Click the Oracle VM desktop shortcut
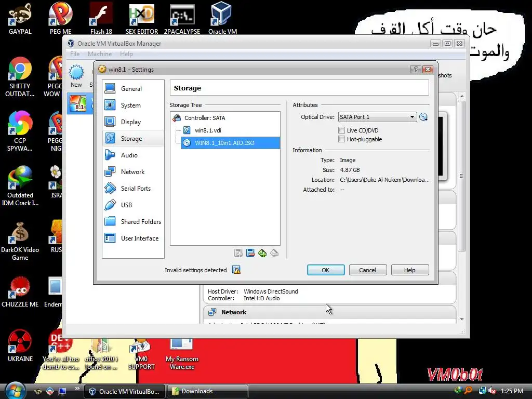Image resolution: width=532 pixels, height=399 pixels. [222, 19]
